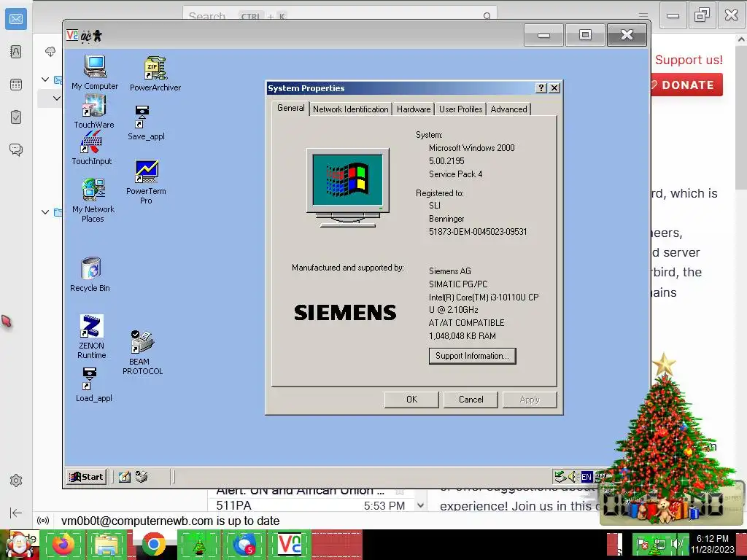Open the Hardware tab
This screenshot has height=560, width=747.
[414, 109]
